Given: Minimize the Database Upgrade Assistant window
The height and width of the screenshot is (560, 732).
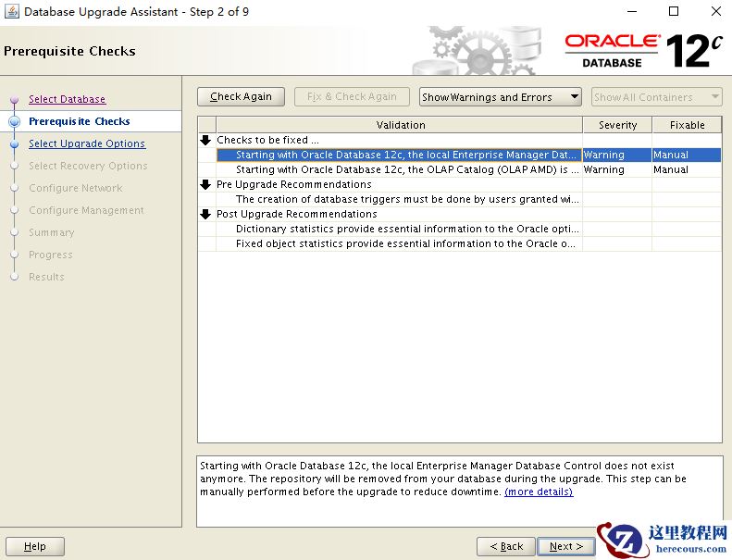Looking at the screenshot, I should pos(632,11).
